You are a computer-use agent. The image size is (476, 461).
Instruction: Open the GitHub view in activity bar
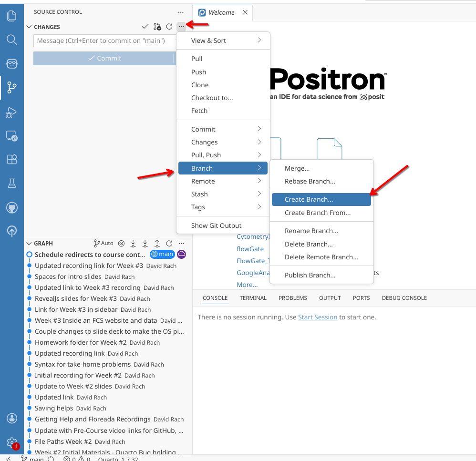pos(12,208)
